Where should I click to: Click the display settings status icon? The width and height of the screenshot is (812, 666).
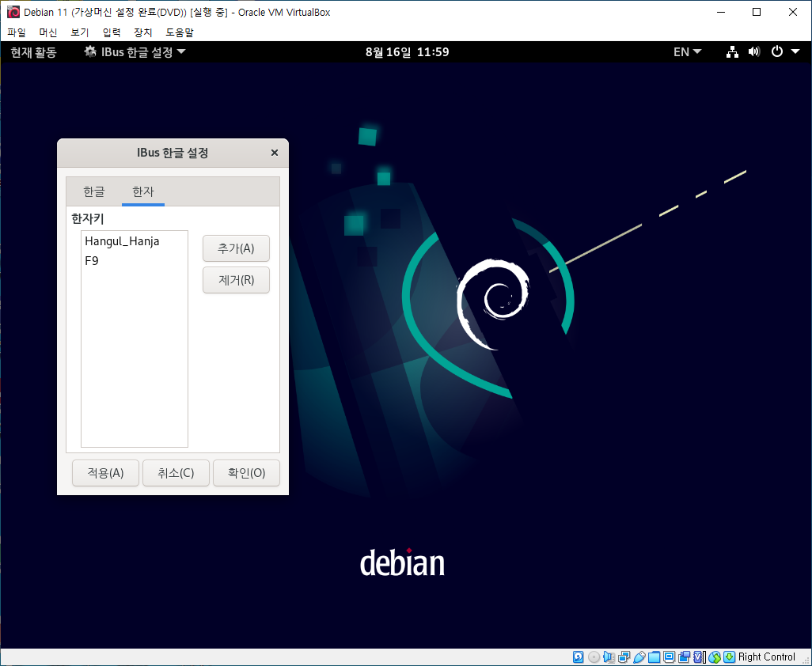[669, 657]
